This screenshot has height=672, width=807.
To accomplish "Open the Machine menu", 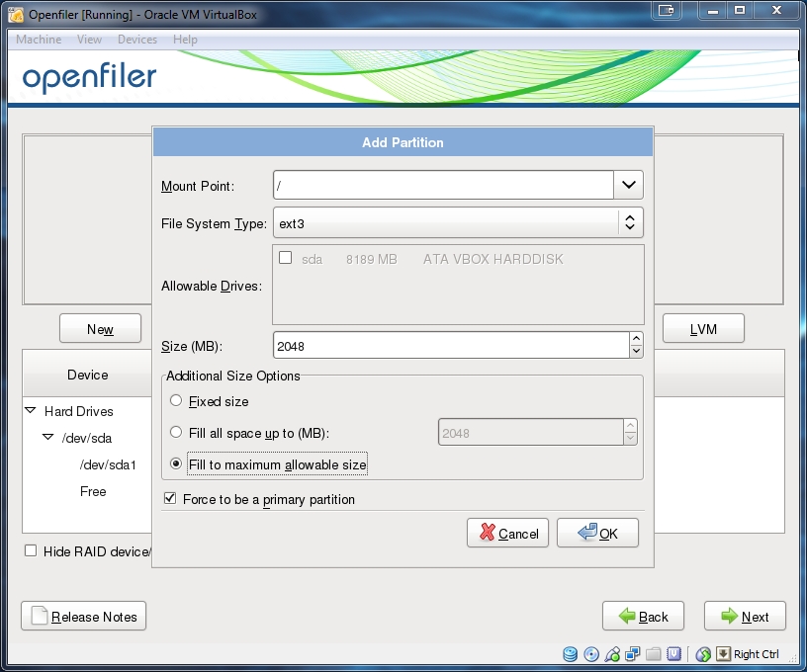I will click(39, 40).
